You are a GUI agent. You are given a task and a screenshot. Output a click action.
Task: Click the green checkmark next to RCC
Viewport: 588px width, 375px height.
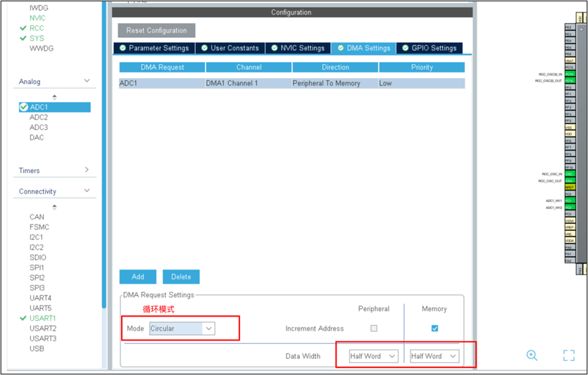pyautogui.click(x=23, y=28)
